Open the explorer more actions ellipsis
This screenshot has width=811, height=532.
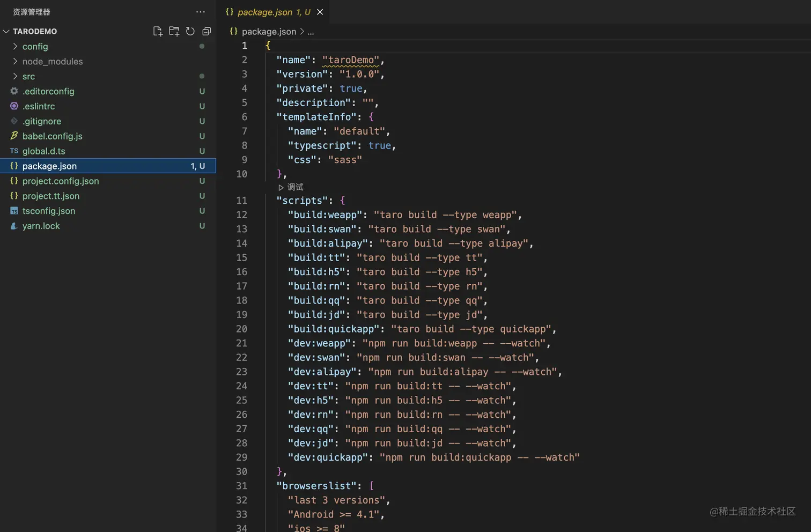[201, 12]
